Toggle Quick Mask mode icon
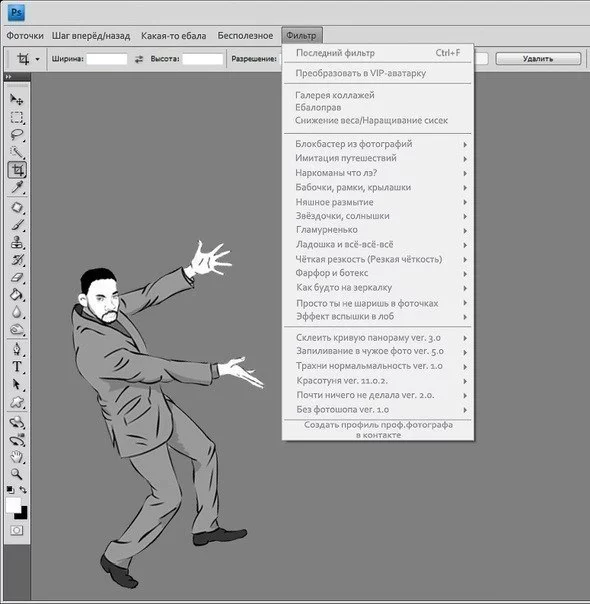The image size is (590, 604). tap(16, 530)
